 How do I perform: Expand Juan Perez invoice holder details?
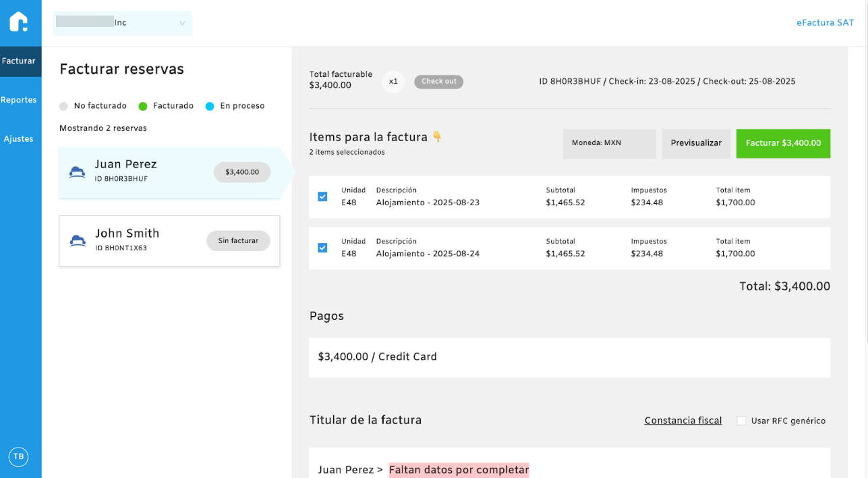(351, 470)
